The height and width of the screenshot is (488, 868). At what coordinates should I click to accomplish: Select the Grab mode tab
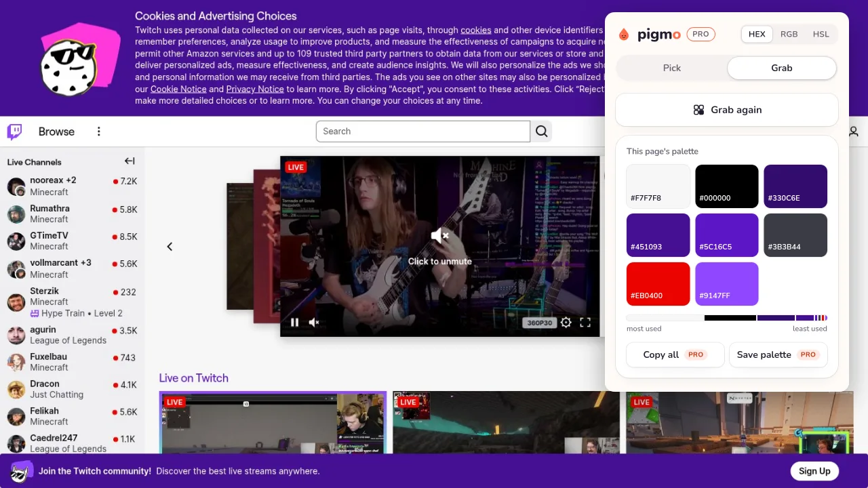(x=782, y=68)
